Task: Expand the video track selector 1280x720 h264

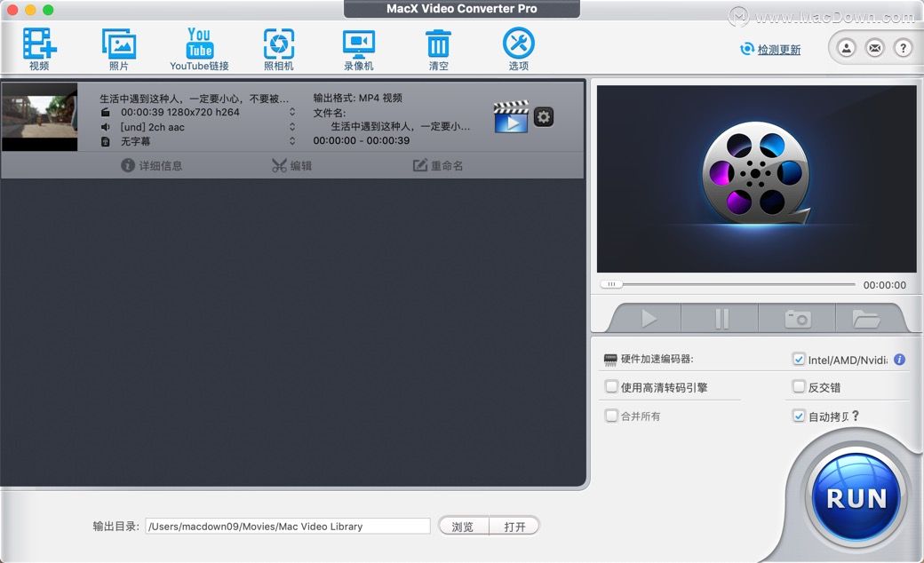Action: 291,112
